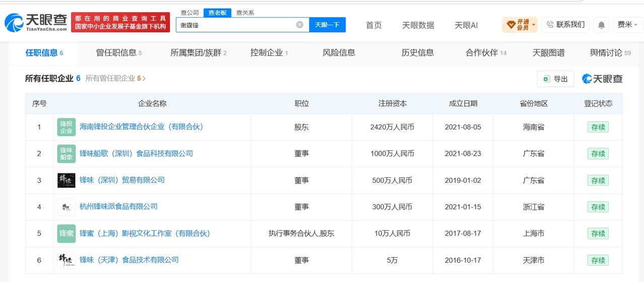The height and width of the screenshot is (282, 644).
Task: Open the 锋蜜 company logo
Action: click(x=67, y=234)
